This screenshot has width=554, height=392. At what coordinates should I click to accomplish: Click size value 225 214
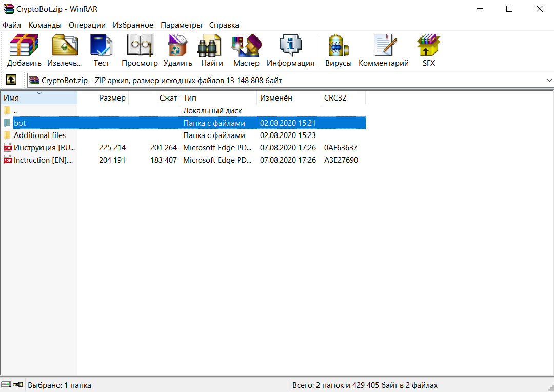click(x=112, y=148)
